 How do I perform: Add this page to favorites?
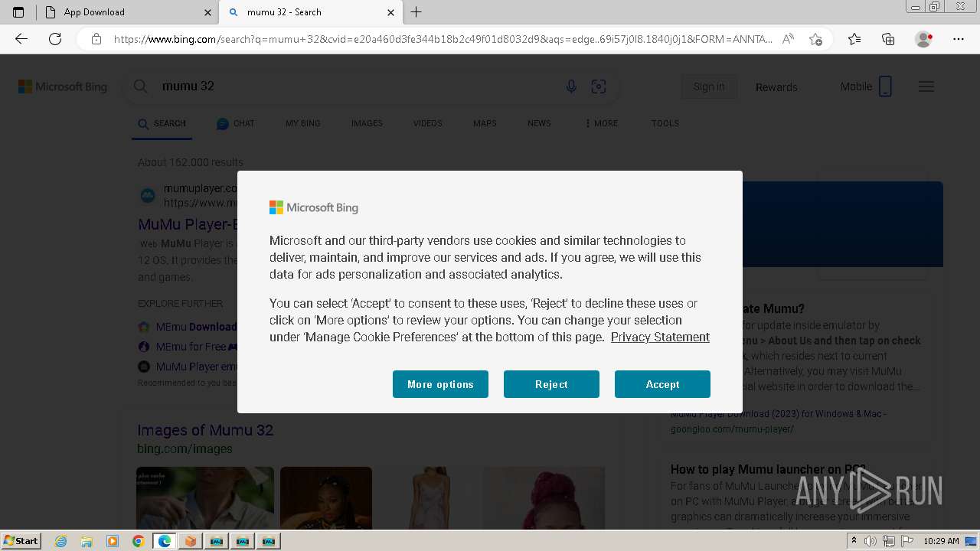[815, 39]
